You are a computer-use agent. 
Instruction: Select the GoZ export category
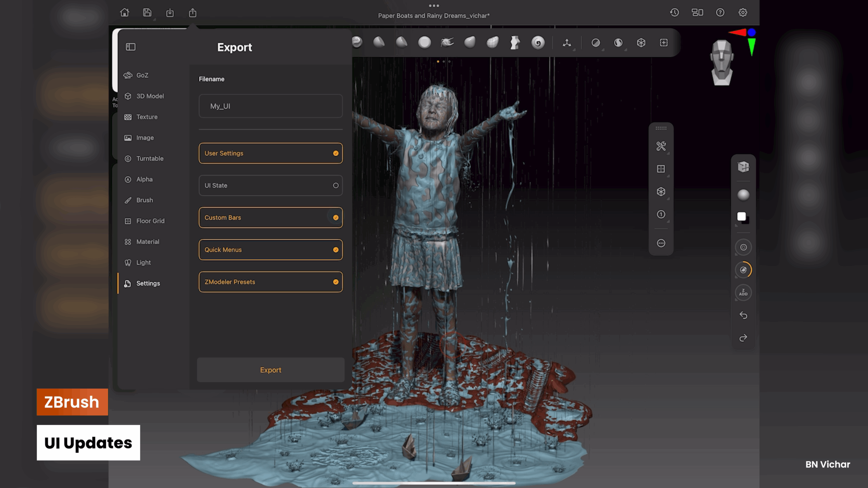tap(142, 75)
